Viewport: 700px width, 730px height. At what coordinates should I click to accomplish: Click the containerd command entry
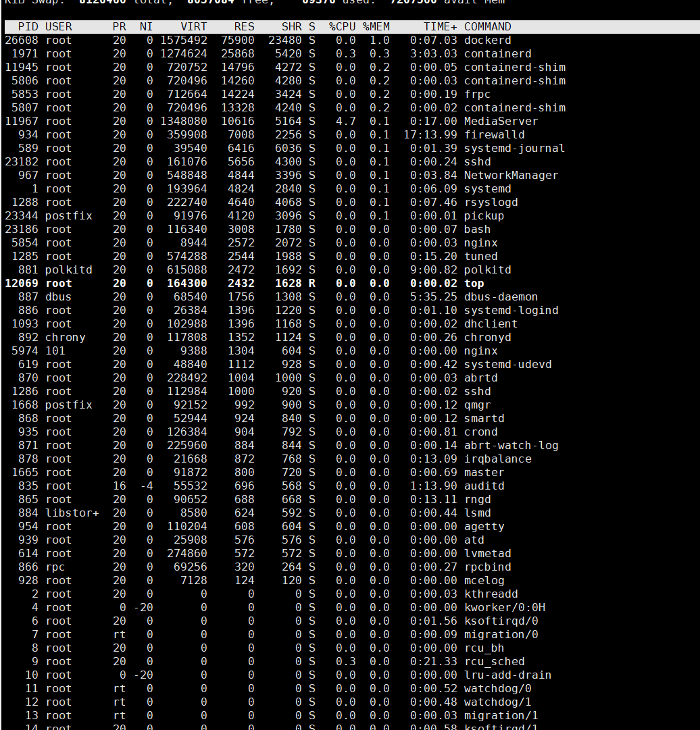coord(497,54)
